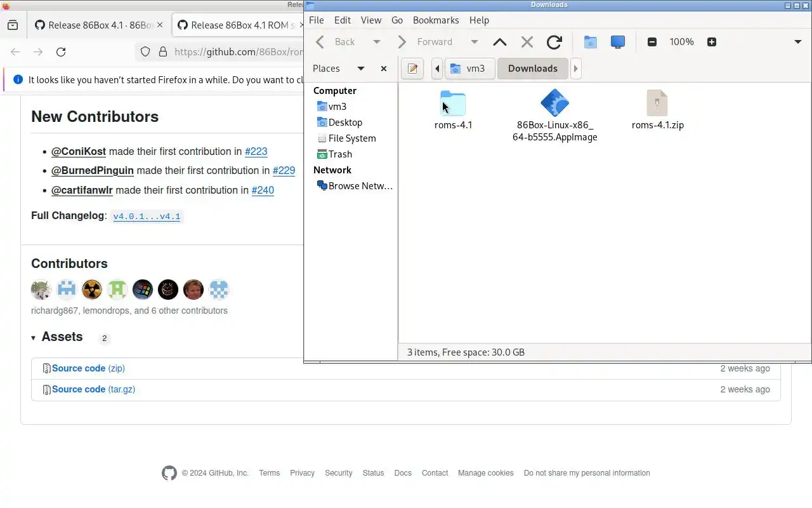This screenshot has height=508, width=812.
Task: Open the Privacy footer link
Action: point(302,473)
